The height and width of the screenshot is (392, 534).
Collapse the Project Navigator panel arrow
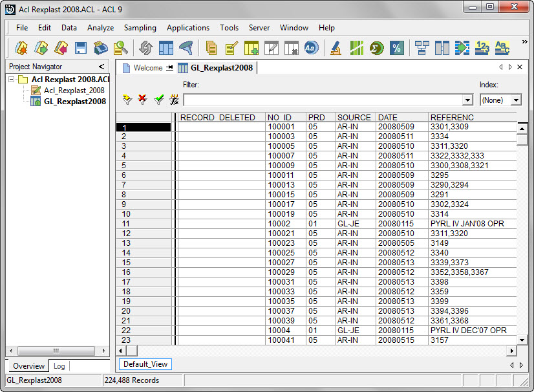[101, 67]
